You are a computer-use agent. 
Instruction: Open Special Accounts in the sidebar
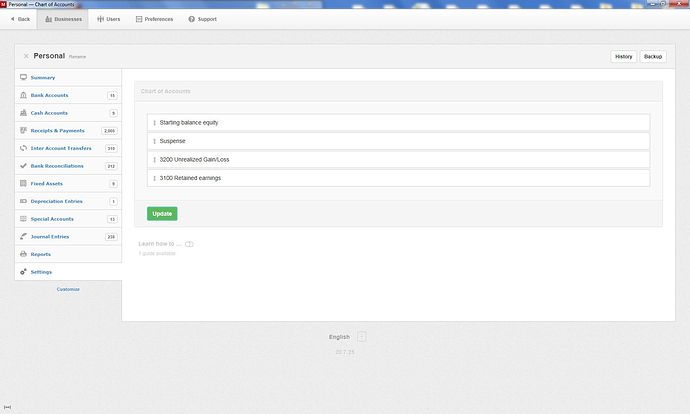tap(68, 219)
